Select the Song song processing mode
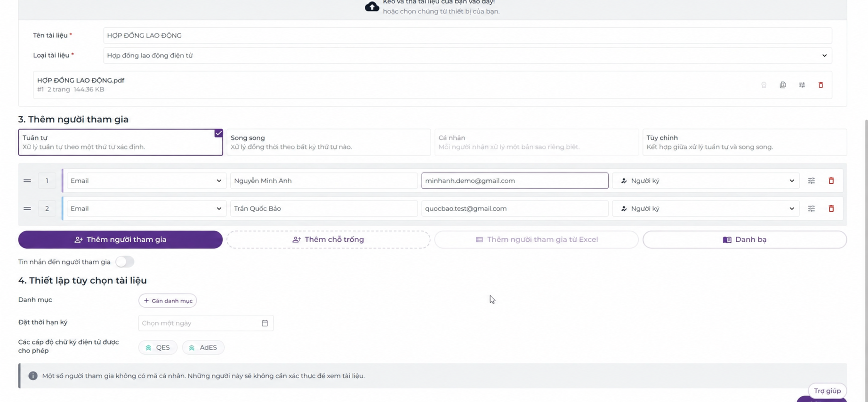The image size is (868, 402). (329, 142)
